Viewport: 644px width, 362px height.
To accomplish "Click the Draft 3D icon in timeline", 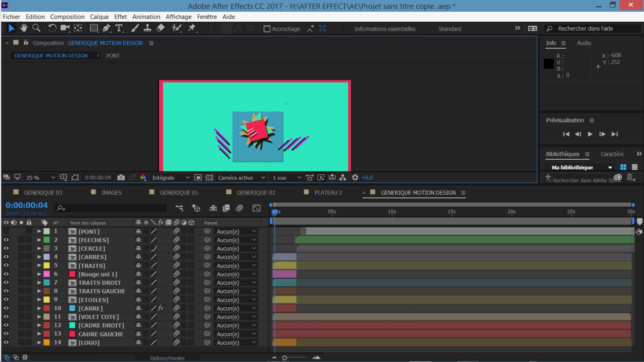I will (x=196, y=208).
